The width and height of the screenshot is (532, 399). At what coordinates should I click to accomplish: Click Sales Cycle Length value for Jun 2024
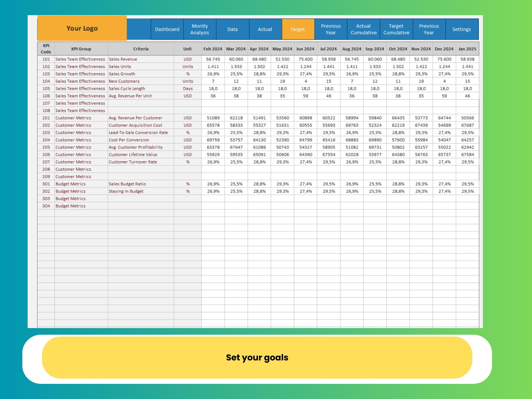pos(305,89)
